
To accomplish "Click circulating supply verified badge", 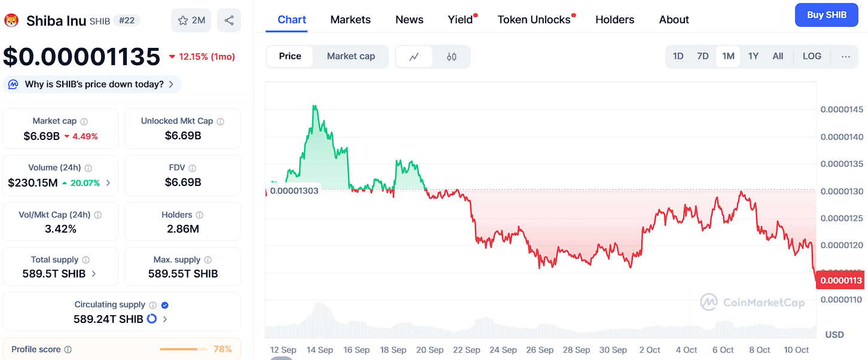I will [x=165, y=305].
